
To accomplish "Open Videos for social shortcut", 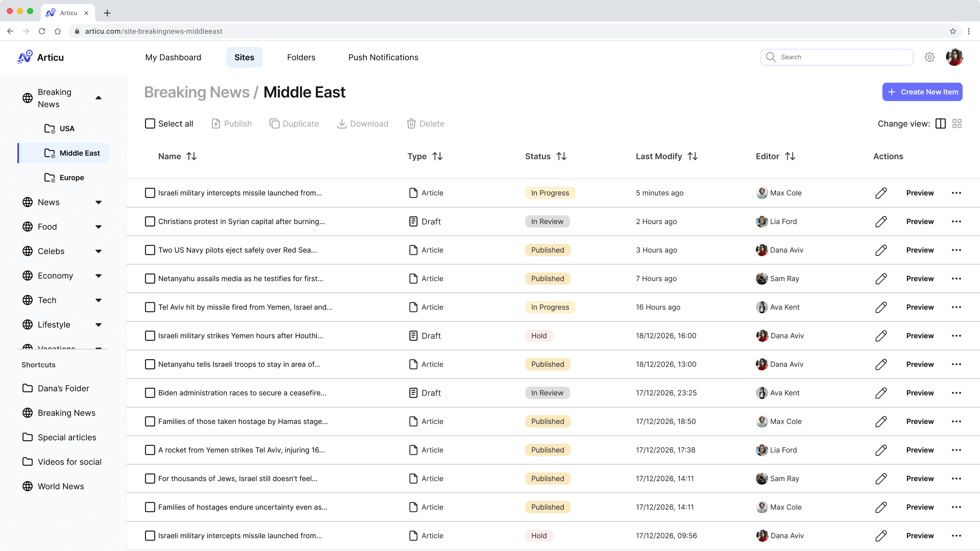I will click(62, 462).
